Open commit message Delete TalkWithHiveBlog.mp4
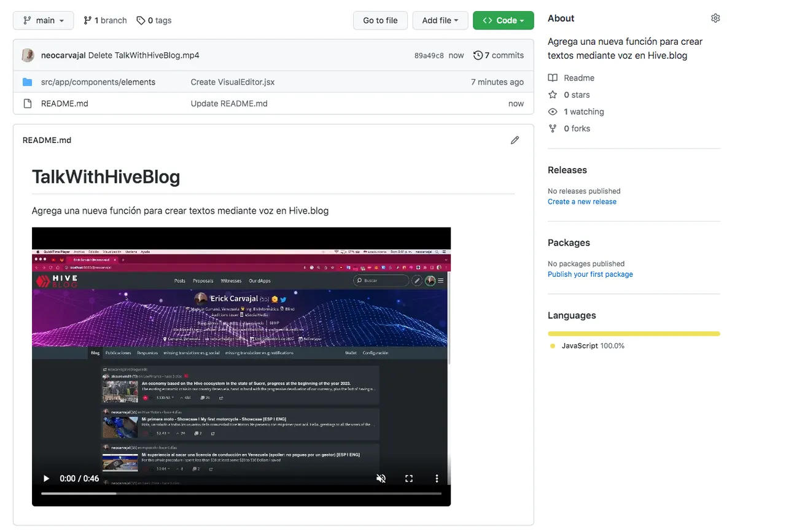Screen dimensions: 786x532 pos(144,55)
